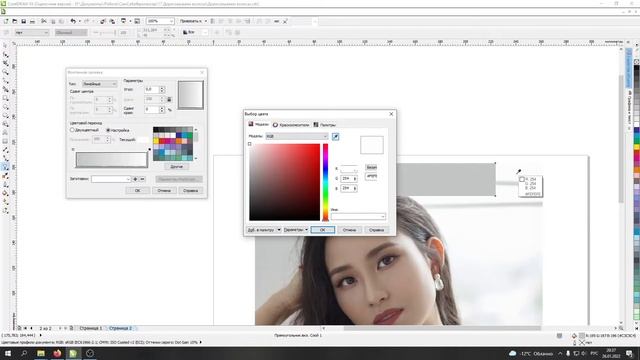Click Help in color selection dialog
The image size is (640, 360).
[x=376, y=230]
